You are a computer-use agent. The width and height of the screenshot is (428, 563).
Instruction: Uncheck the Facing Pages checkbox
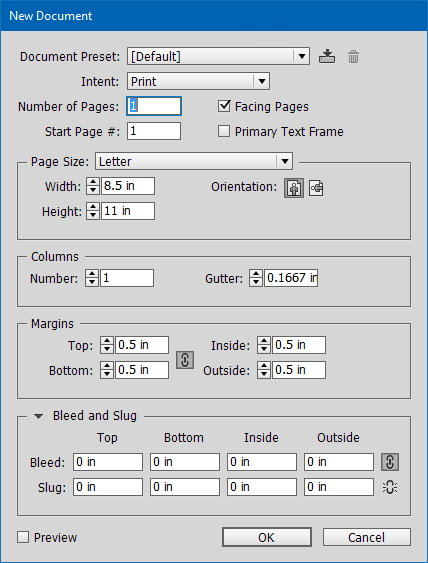[224, 106]
